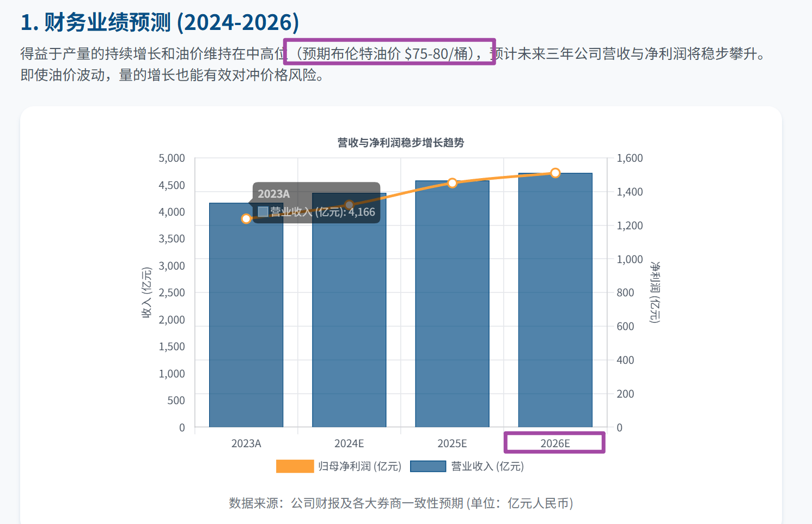Click the blue 营业收入 legend swatch
This screenshot has width=812, height=524.
tap(428, 466)
